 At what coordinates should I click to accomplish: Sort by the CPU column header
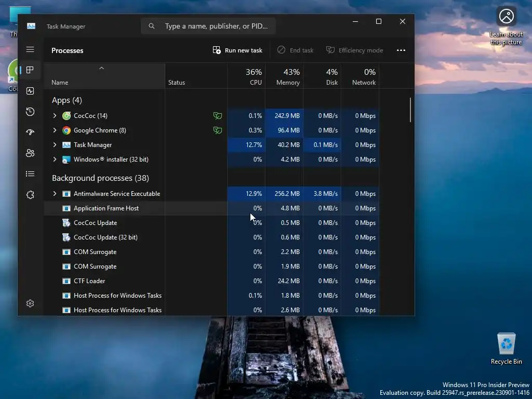[x=246, y=76]
